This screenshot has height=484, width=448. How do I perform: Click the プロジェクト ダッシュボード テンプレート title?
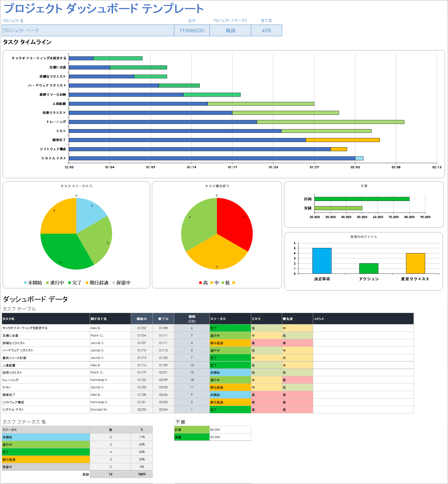pyautogui.click(x=104, y=8)
